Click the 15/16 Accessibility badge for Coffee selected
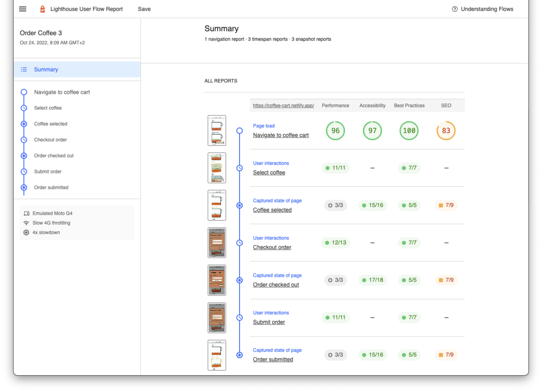Image resolution: width=542 pixels, height=392 pixels. click(372, 205)
